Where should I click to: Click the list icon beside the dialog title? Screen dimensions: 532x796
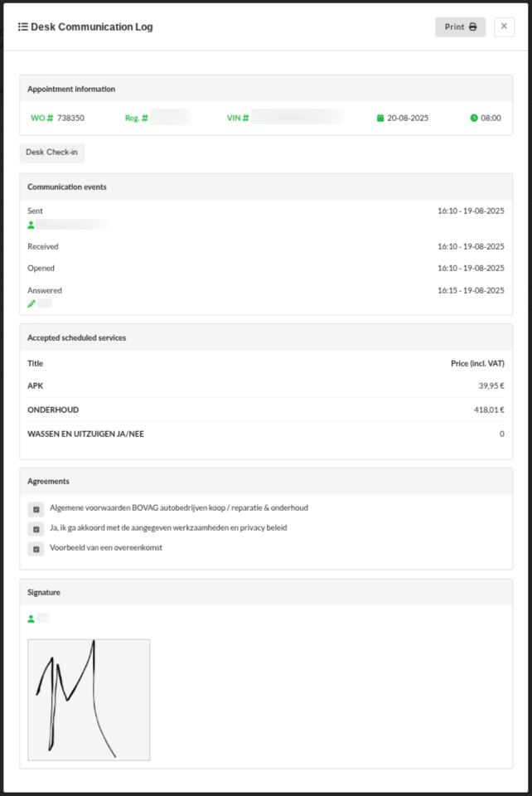click(23, 27)
